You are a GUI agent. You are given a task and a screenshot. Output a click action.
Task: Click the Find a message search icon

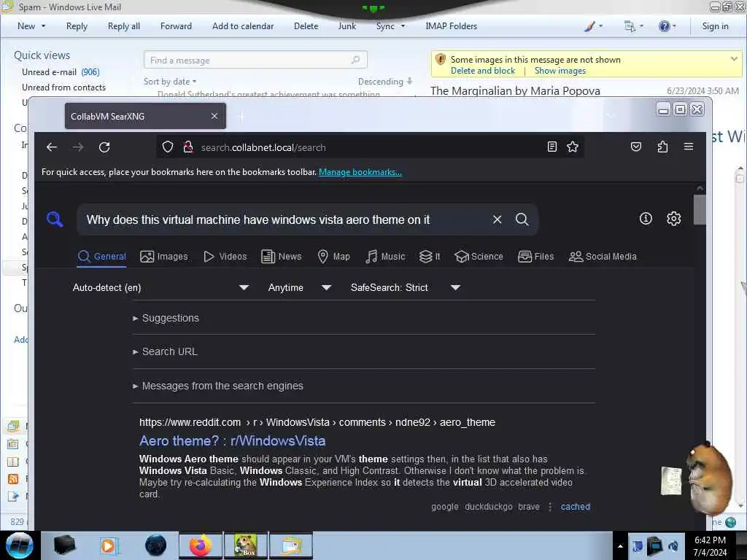355,60
